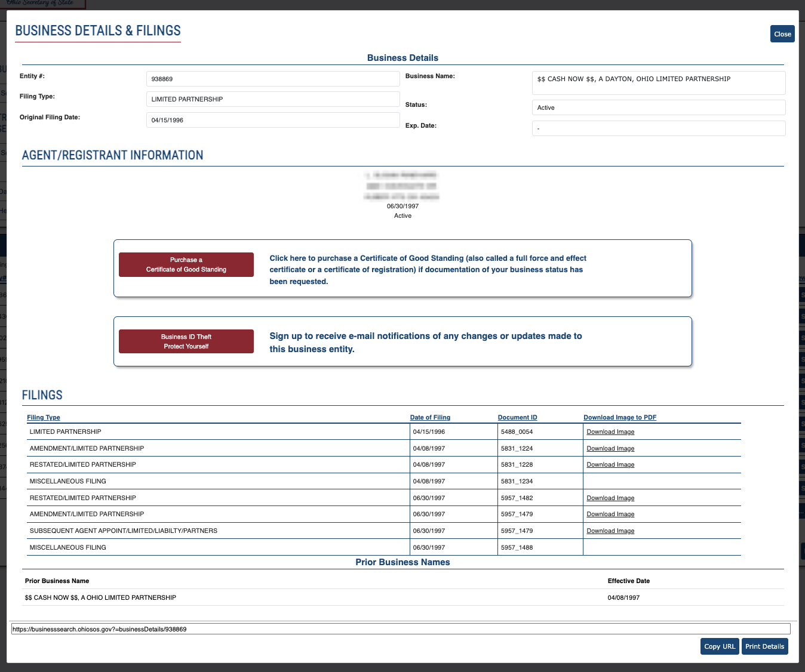Download image for document 5957_1482
The image size is (805, 672).
pos(610,498)
